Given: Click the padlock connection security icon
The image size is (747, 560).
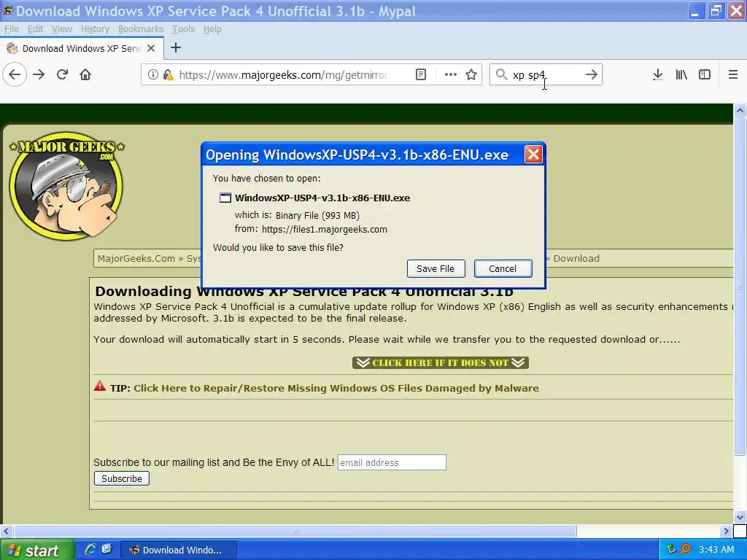Looking at the screenshot, I should (x=168, y=75).
